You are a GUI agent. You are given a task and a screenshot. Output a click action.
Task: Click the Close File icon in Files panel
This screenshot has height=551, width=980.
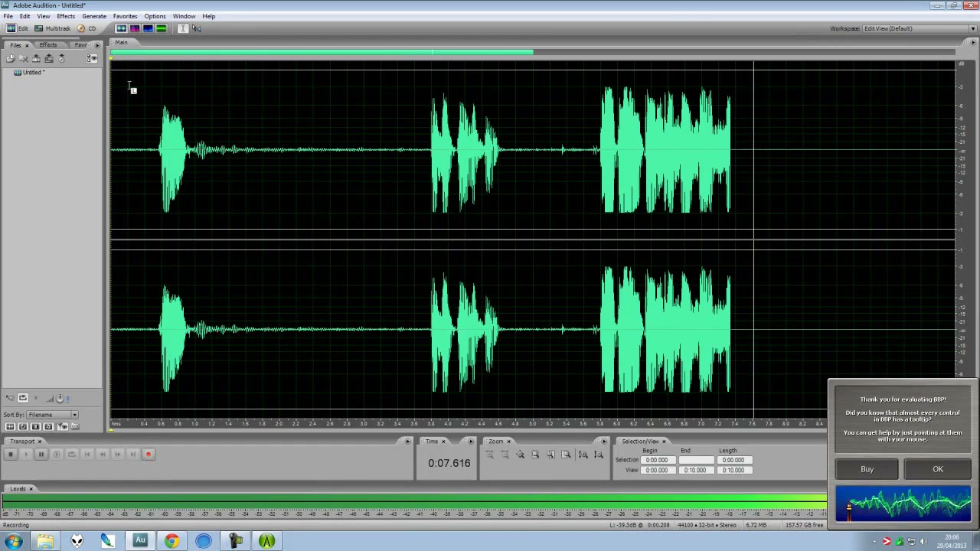[24, 58]
